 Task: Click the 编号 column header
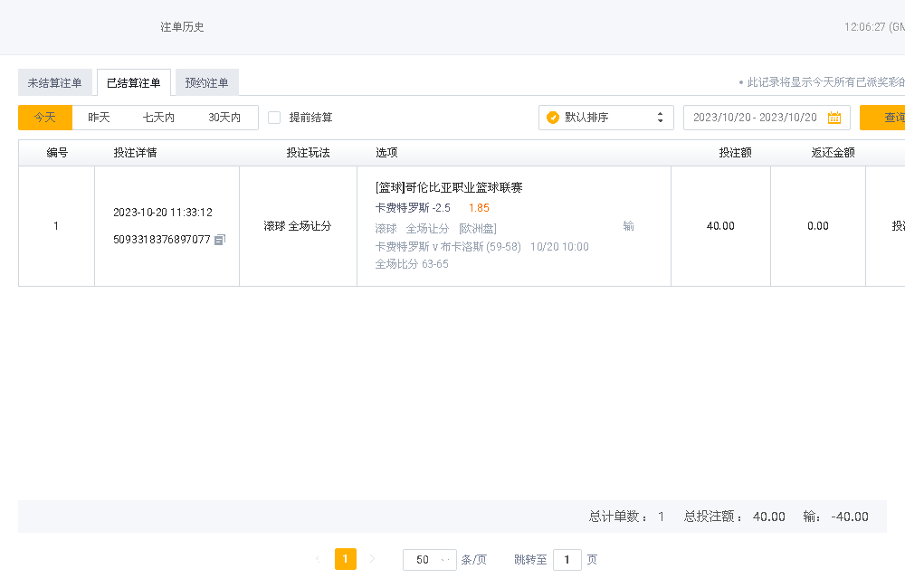57,153
